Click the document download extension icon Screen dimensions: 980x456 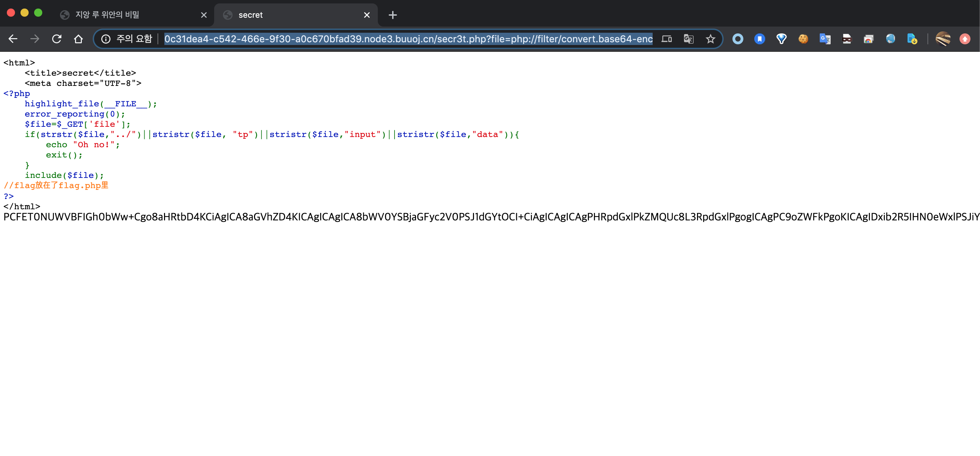912,39
